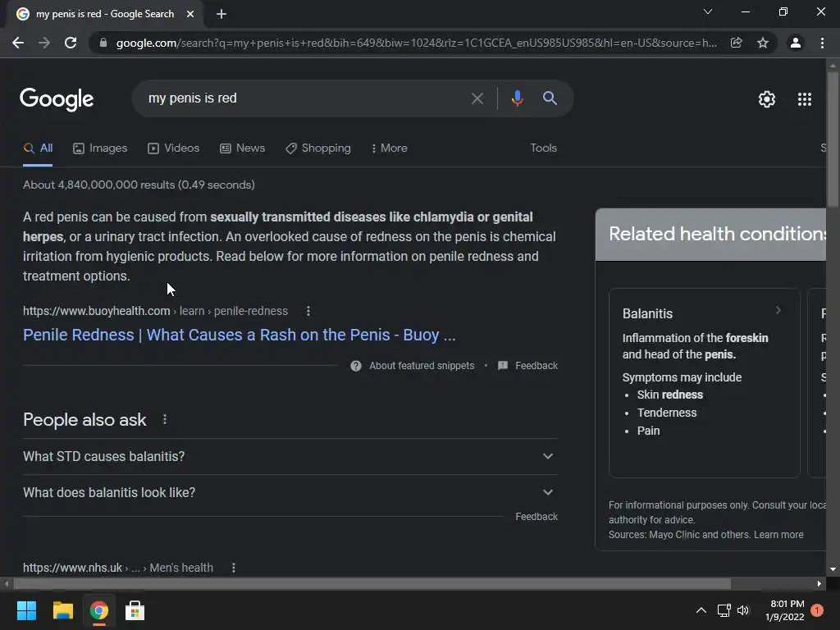840x630 pixels.
Task: Open Windows Start menu
Action: click(x=26, y=610)
